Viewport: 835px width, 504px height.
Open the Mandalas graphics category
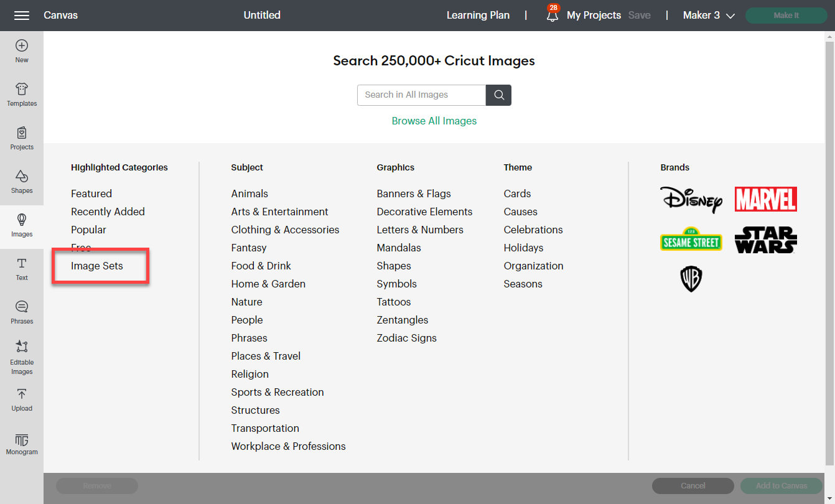tap(399, 248)
